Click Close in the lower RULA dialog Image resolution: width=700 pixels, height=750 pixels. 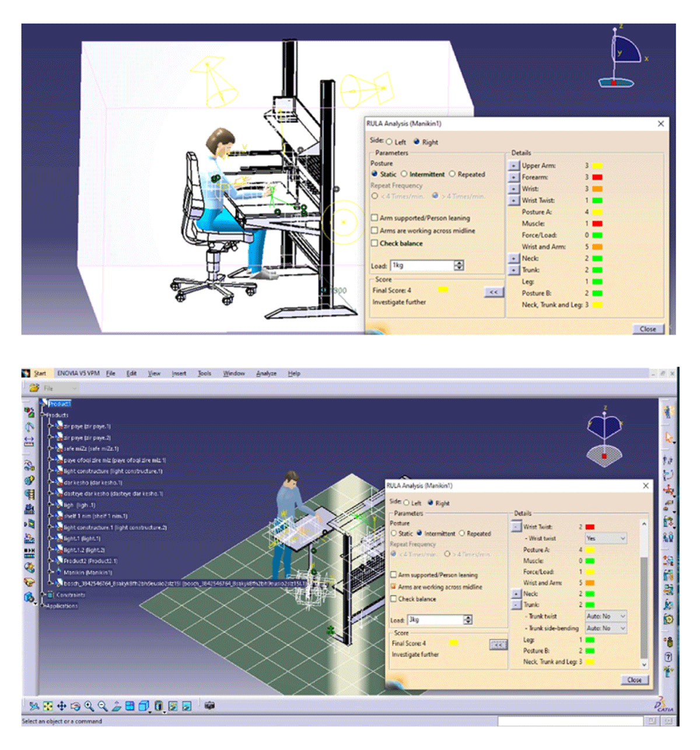click(x=634, y=680)
